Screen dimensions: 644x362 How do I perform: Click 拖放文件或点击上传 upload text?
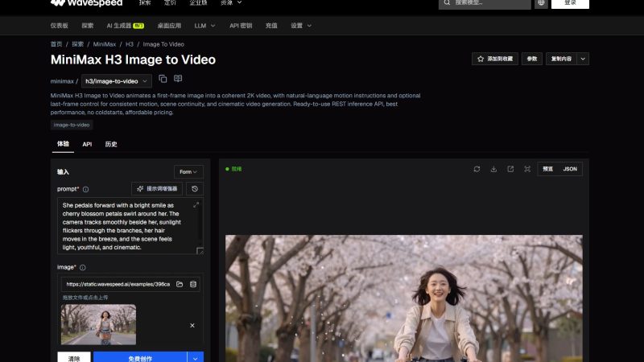pos(85,298)
